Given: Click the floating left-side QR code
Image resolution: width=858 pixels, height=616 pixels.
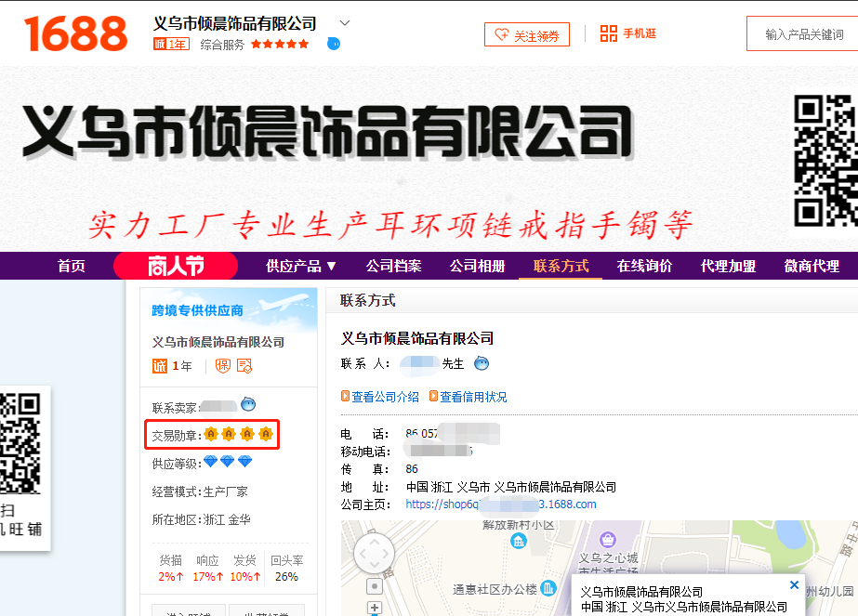Looking at the screenshot, I should [20, 444].
